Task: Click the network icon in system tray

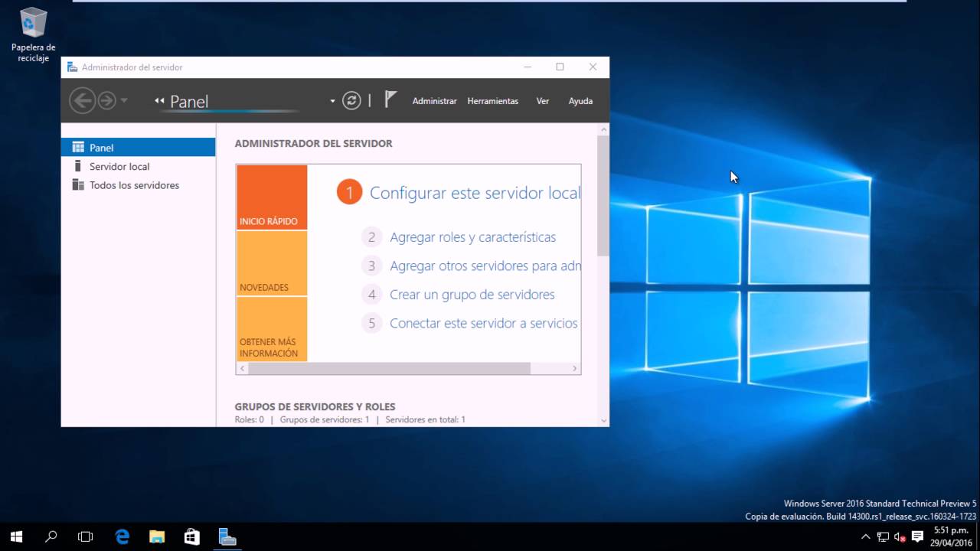Action: click(x=883, y=536)
